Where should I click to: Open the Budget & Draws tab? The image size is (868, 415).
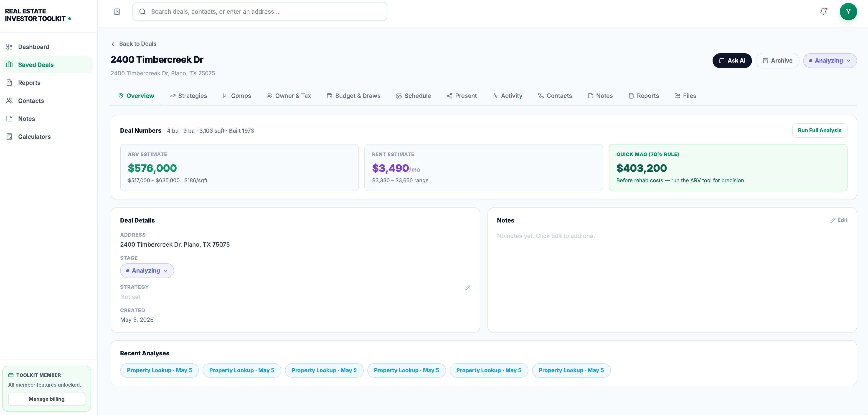pos(353,96)
